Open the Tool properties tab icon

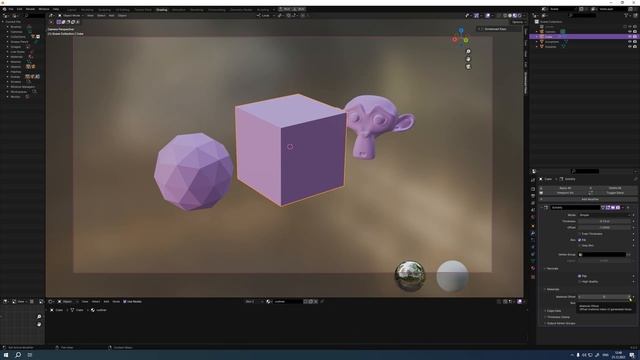[x=533, y=180]
